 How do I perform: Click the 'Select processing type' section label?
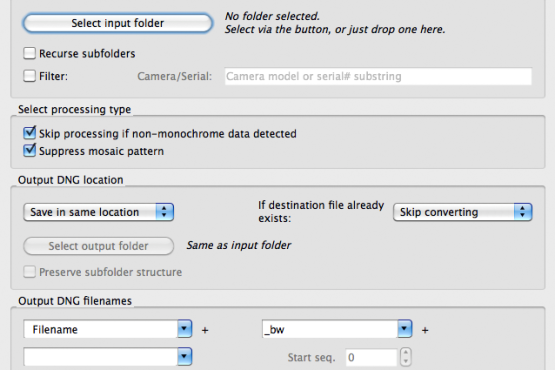point(74,109)
